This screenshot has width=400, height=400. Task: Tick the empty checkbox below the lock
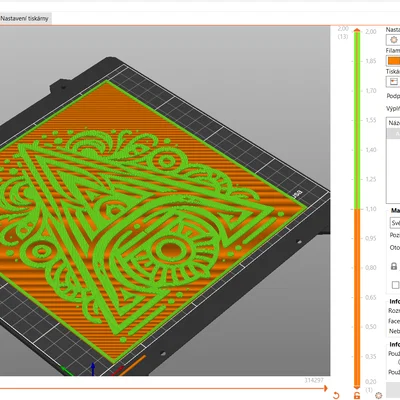click(395, 285)
